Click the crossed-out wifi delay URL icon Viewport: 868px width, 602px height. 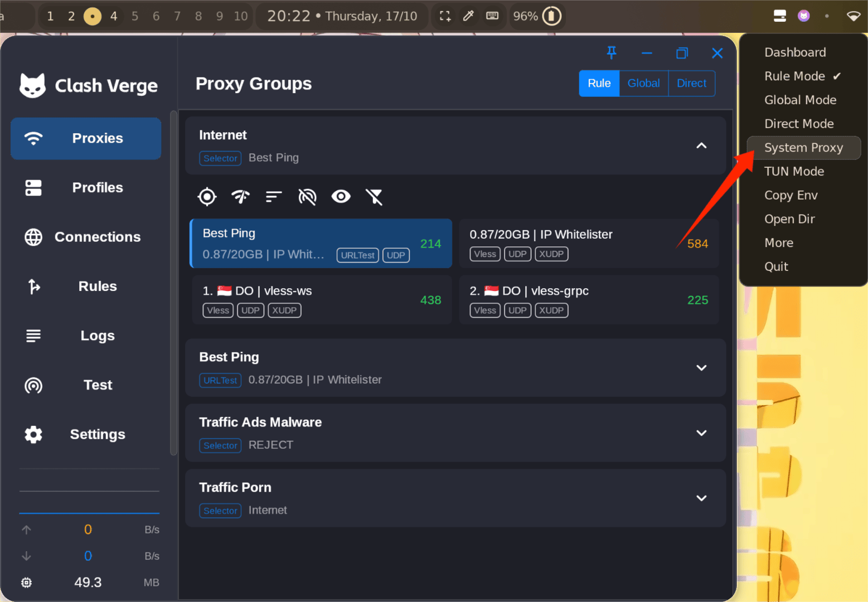pos(307,196)
